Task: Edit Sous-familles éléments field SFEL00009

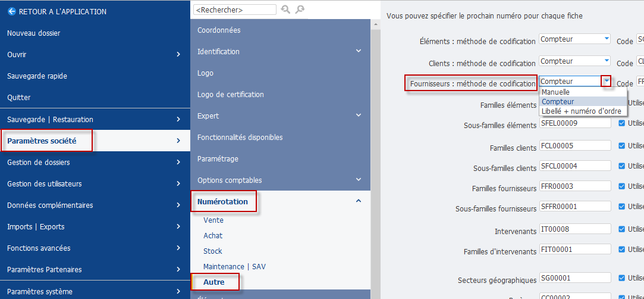Action: [575, 123]
